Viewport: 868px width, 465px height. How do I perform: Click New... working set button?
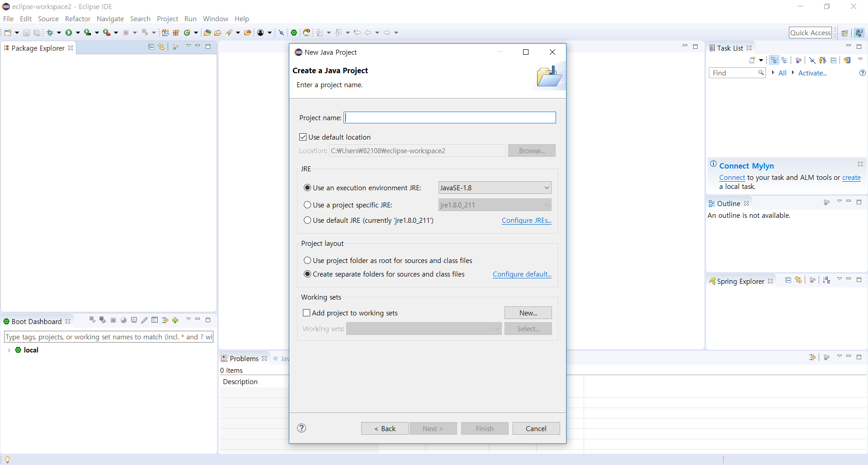[x=528, y=313]
